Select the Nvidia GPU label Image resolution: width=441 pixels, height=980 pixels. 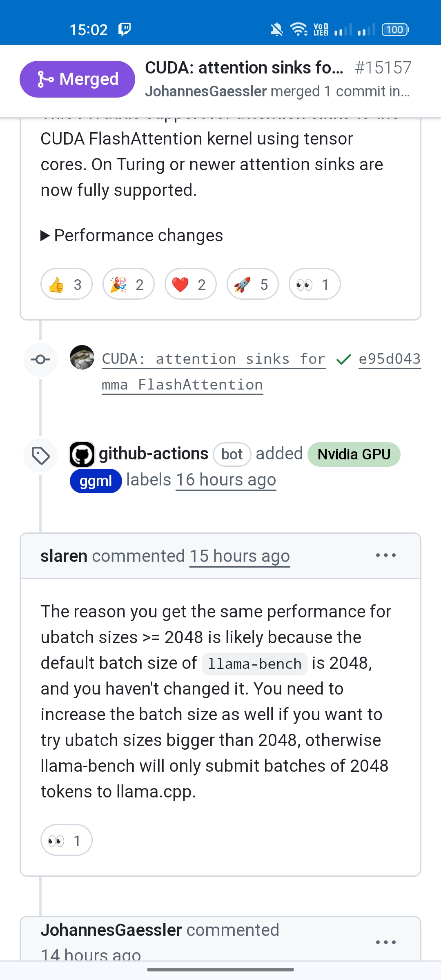click(354, 454)
